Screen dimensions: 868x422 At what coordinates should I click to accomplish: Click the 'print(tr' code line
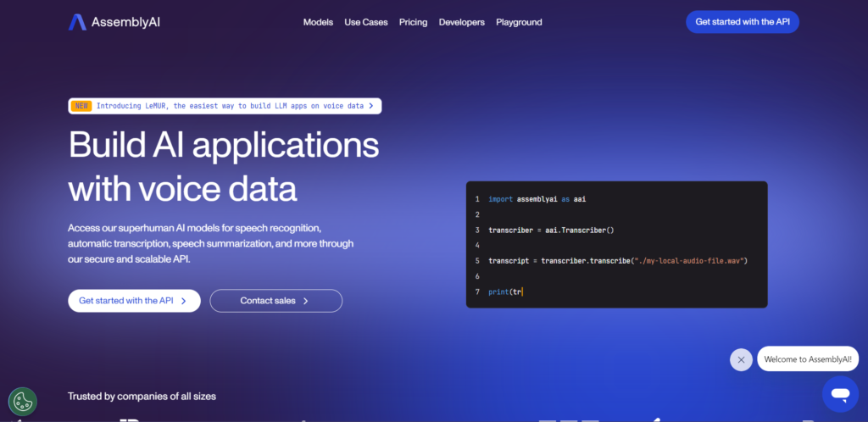click(505, 292)
